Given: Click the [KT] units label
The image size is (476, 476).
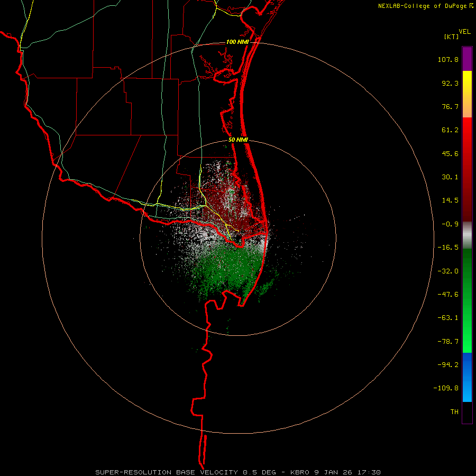Looking at the screenshot, I should (452, 36).
